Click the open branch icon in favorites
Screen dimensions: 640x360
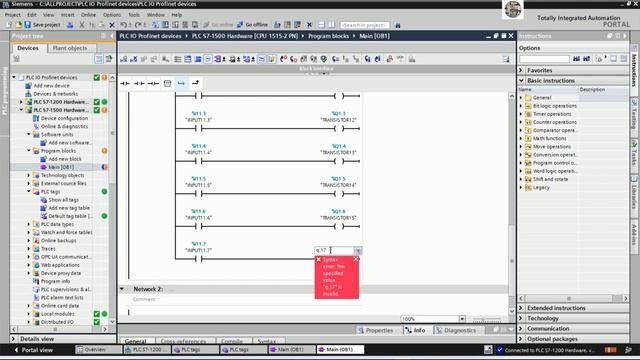pyautogui.click(x=181, y=83)
